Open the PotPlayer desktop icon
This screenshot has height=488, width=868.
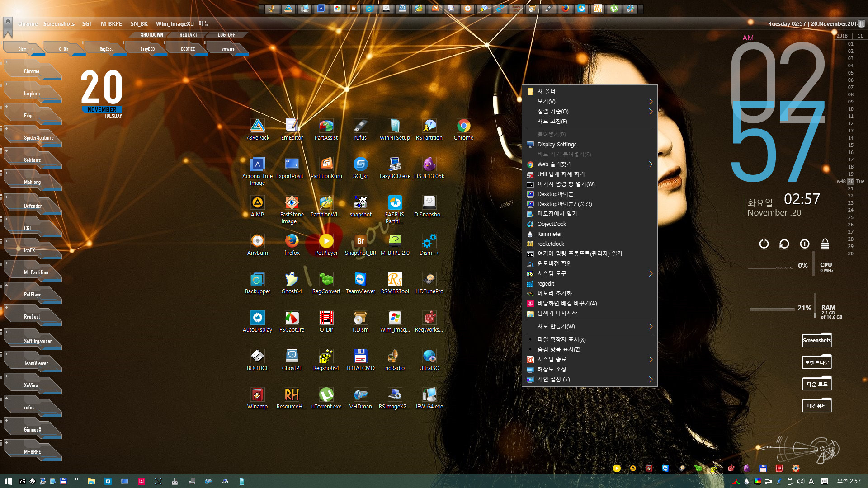tap(326, 244)
